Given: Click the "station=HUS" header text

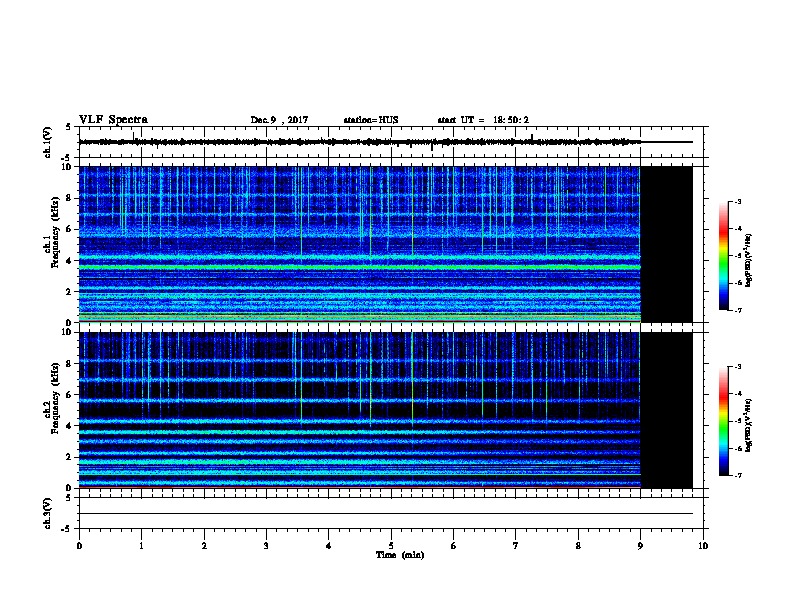Looking at the screenshot, I should pyautogui.click(x=371, y=120).
